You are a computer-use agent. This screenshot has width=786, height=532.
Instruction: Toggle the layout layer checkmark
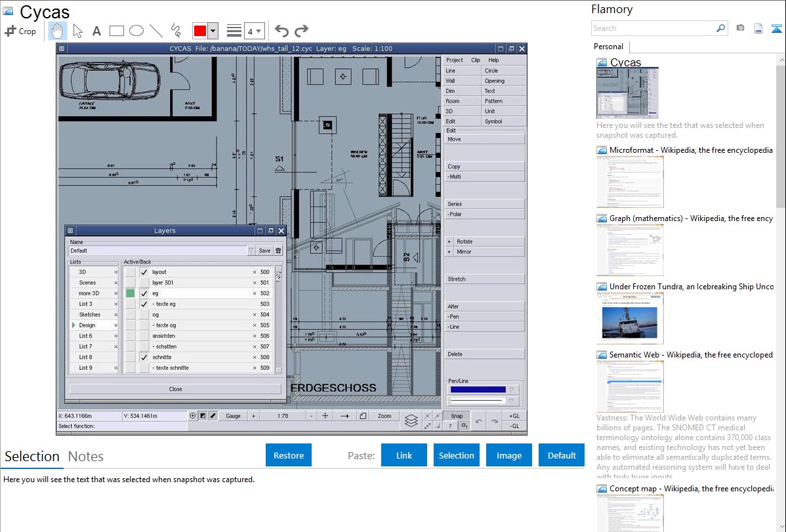coord(144,272)
